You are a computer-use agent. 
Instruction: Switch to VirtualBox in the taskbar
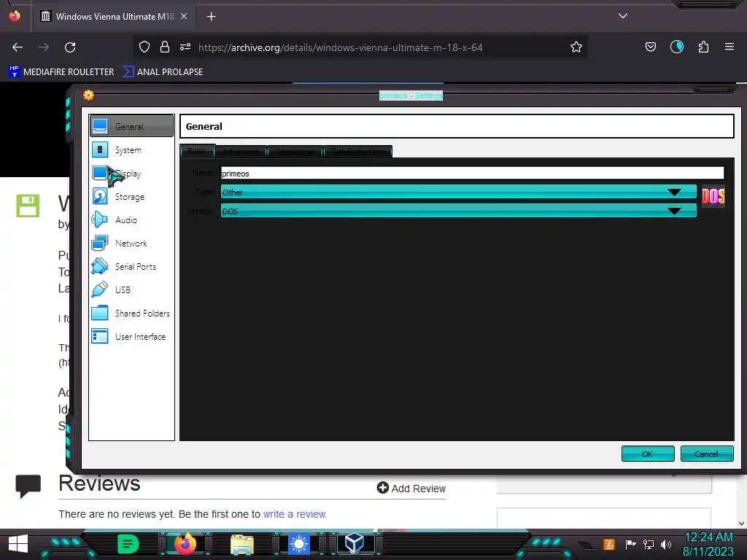click(x=355, y=544)
